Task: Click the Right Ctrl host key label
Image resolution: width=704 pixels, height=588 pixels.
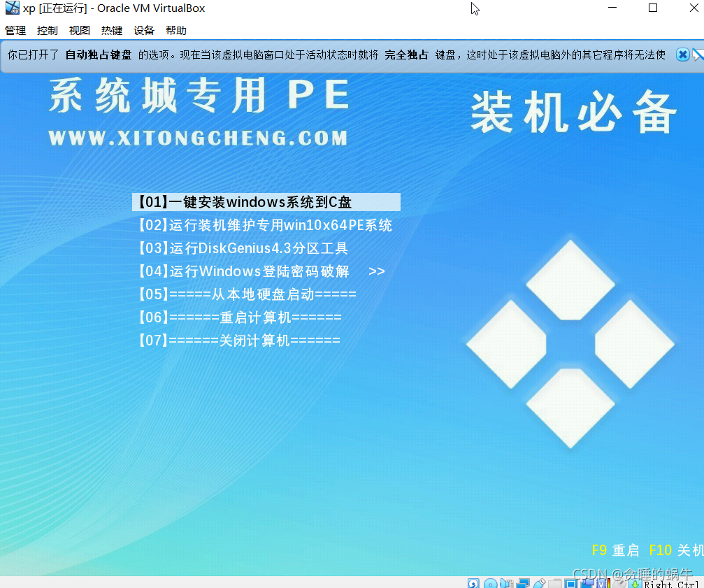Action: pyautogui.click(x=671, y=585)
